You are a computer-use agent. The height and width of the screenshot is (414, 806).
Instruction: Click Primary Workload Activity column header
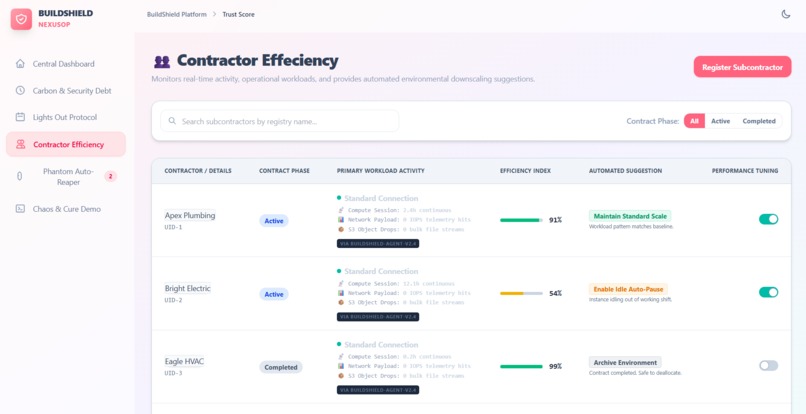[x=381, y=171]
